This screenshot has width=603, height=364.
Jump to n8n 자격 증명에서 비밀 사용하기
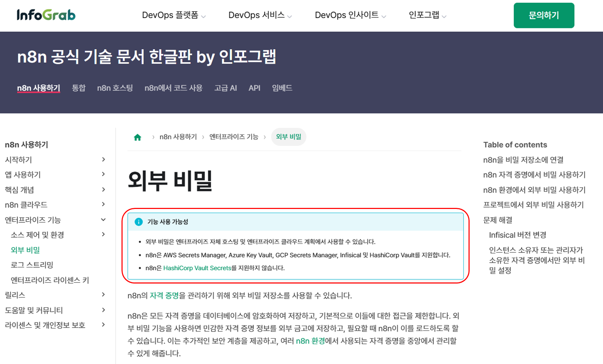tap(534, 175)
